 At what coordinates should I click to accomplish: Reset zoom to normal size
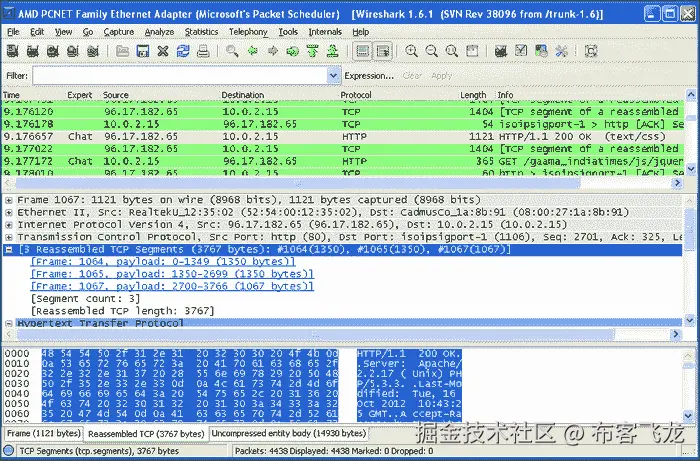click(451, 51)
